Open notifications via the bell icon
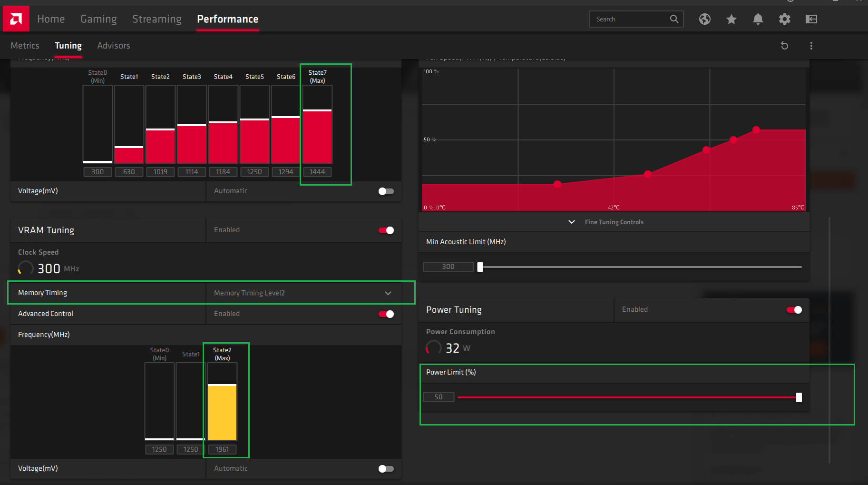 point(758,19)
